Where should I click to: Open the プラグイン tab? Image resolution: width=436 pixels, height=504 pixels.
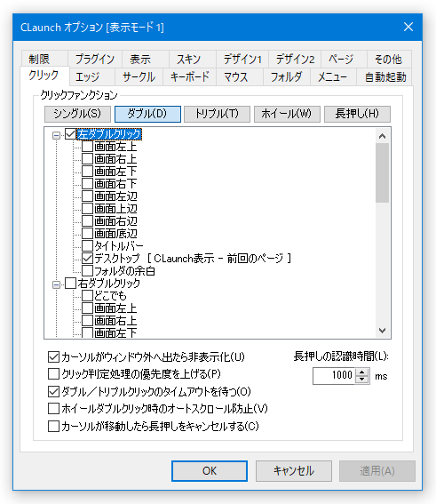(95, 59)
